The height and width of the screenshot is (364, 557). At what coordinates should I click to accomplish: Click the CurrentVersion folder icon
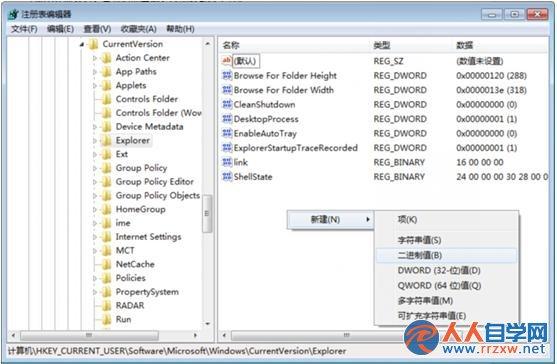pyautogui.click(x=94, y=44)
